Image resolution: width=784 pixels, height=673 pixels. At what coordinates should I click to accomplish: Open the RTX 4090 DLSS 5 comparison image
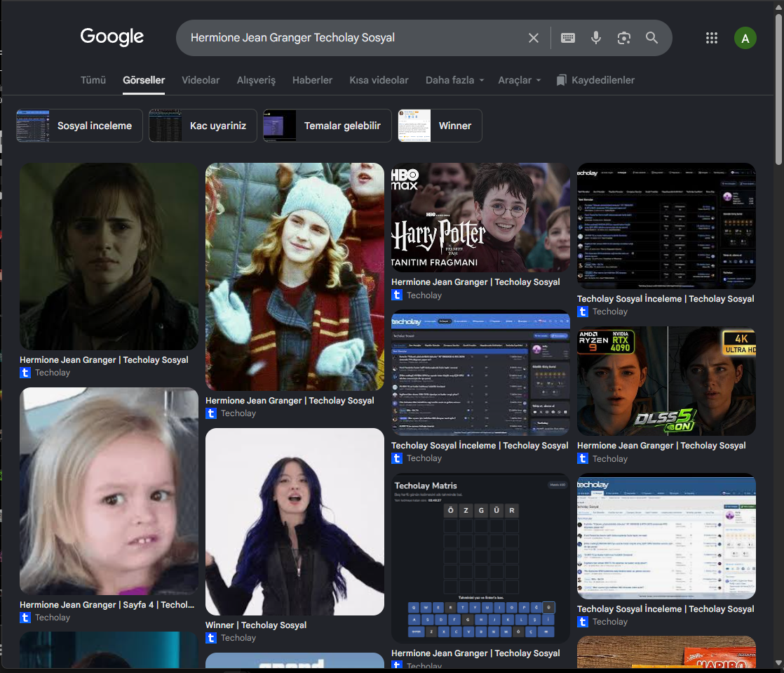666,381
